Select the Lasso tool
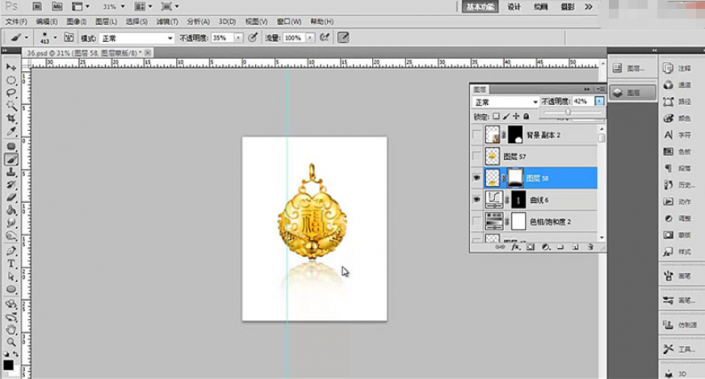Image resolution: width=705 pixels, height=379 pixels. tap(11, 93)
